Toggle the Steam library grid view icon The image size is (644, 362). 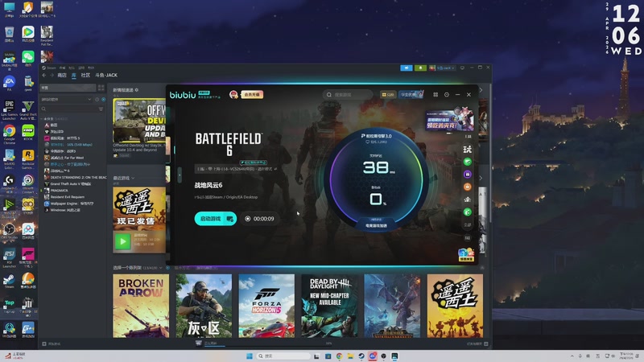point(101,88)
